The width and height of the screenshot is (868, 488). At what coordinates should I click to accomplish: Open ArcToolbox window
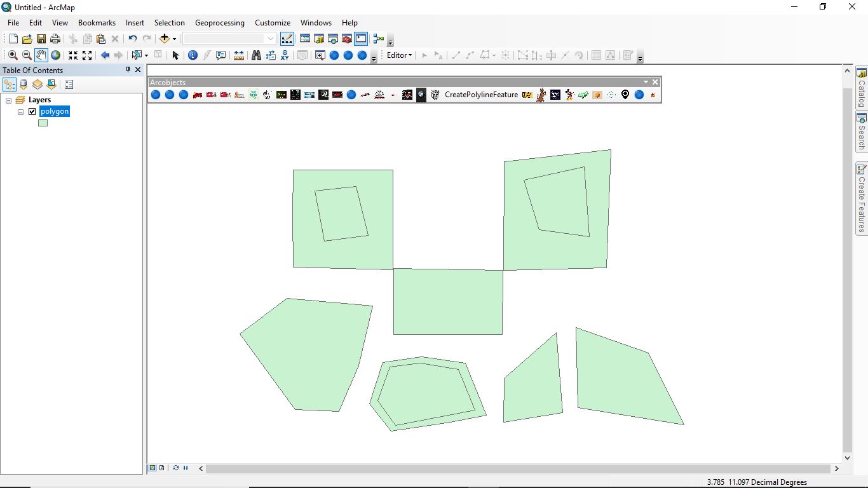pyautogui.click(x=347, y=39)
